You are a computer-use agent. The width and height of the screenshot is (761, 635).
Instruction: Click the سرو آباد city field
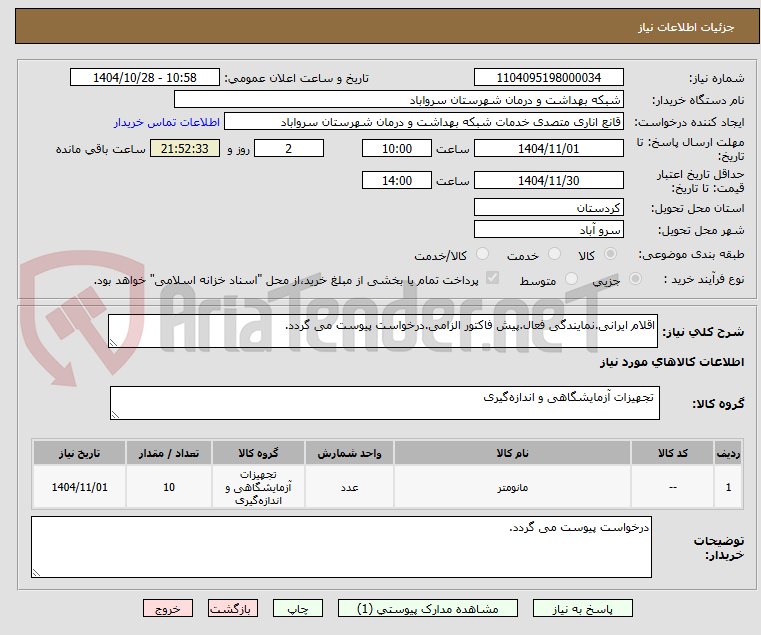(548, 230)
